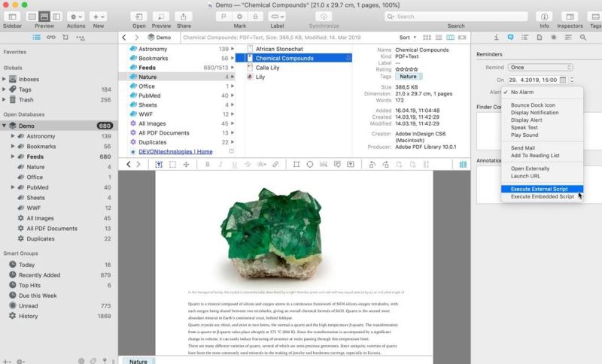602x364 pixels.
Task: Switch sidebar to list navigation view
Action: click(x=36, y=37)
